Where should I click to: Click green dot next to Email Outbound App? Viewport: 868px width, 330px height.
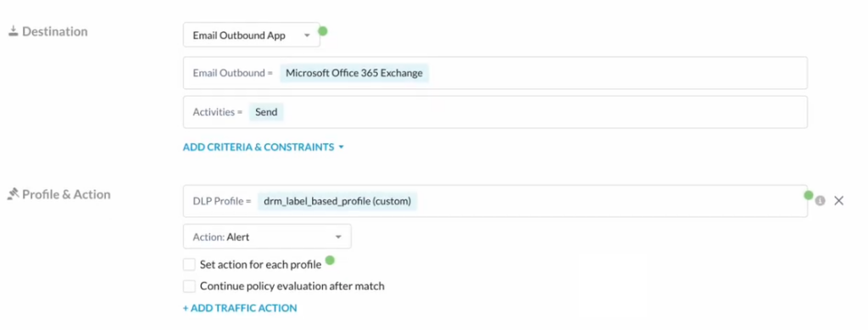coord(323,31)
